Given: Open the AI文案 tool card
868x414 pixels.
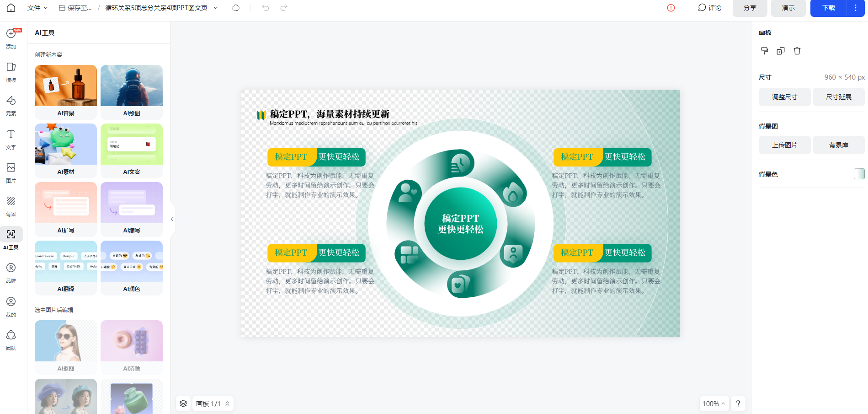Looking at the screenshot, I should pos(132,151).
